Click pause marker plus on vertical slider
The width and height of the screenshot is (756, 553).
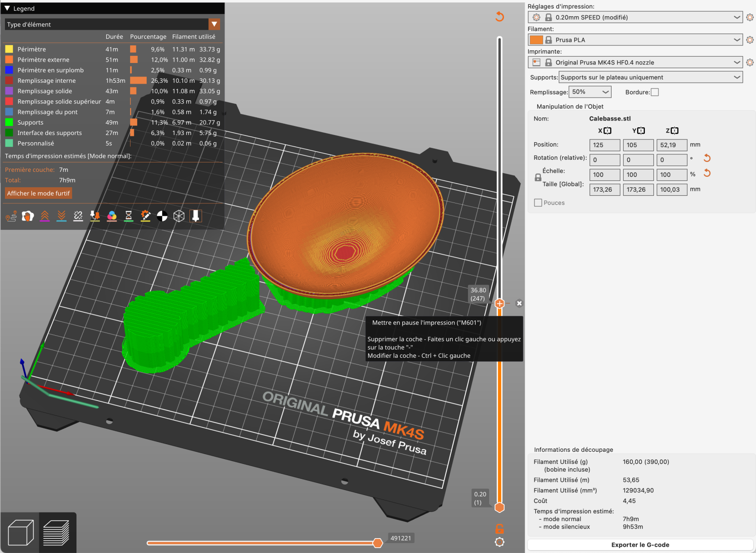pyautogui.click(x=499, y=304)
